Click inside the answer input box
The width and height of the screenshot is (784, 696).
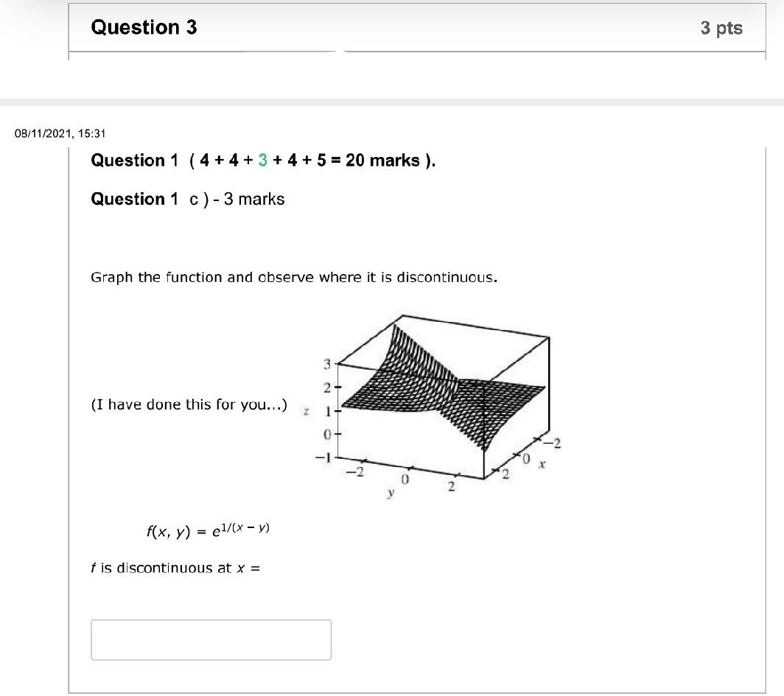(211, 639)
